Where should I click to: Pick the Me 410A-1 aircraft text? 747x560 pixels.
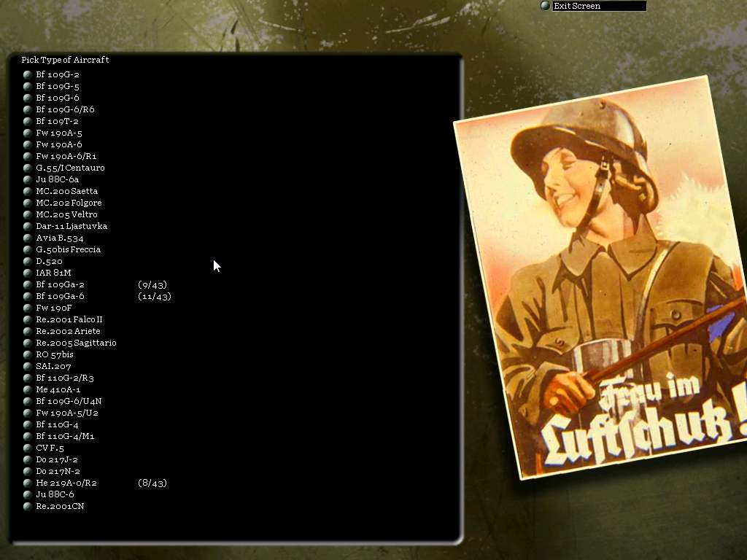pos(58,389)
